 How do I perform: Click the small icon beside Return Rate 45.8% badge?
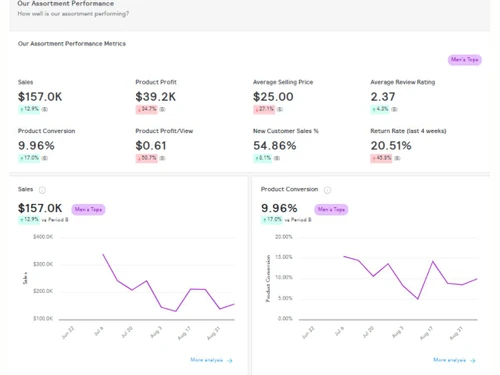(397, 158)
